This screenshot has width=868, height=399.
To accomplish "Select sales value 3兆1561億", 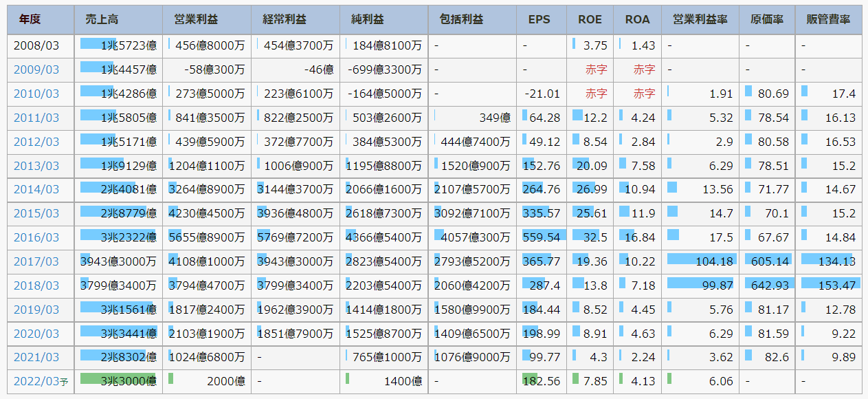I will click(x=129, y=310).
